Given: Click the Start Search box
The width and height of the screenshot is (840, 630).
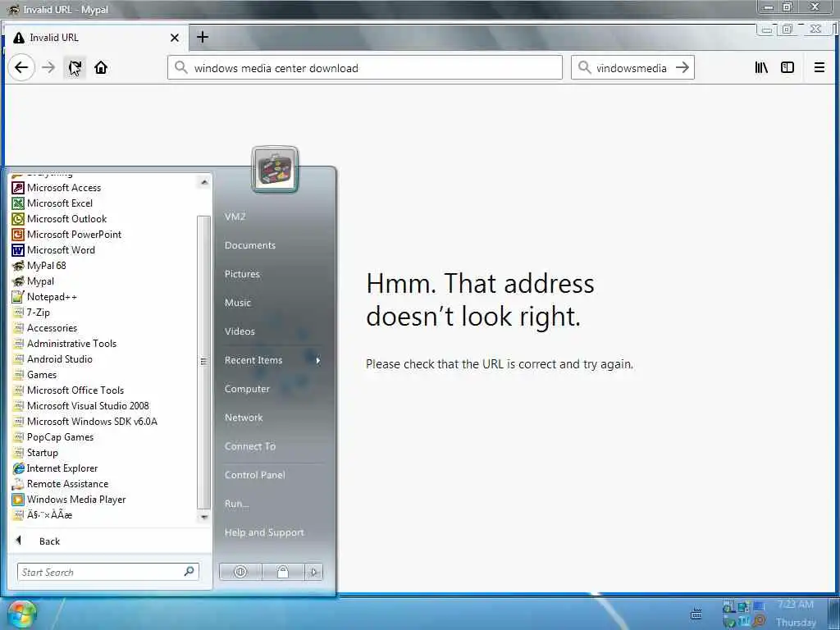Looking at the screenshot, I should tap(102, 572).
